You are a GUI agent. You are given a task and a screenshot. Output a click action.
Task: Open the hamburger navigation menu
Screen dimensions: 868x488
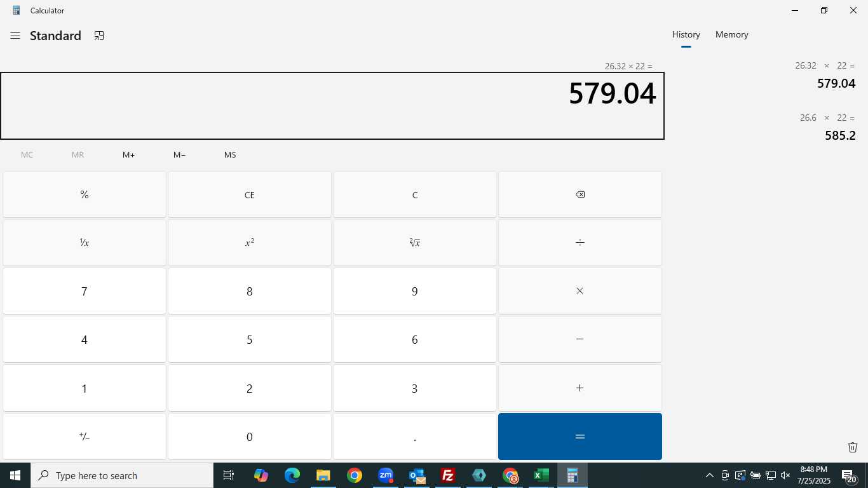tap(15, 36)
